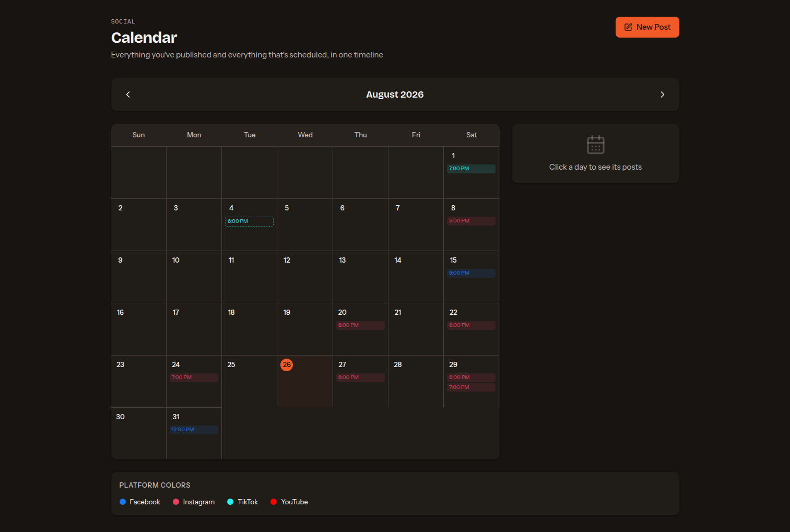Click the "TikTok" legend label

pyautogui.click(x=248, y=502)
